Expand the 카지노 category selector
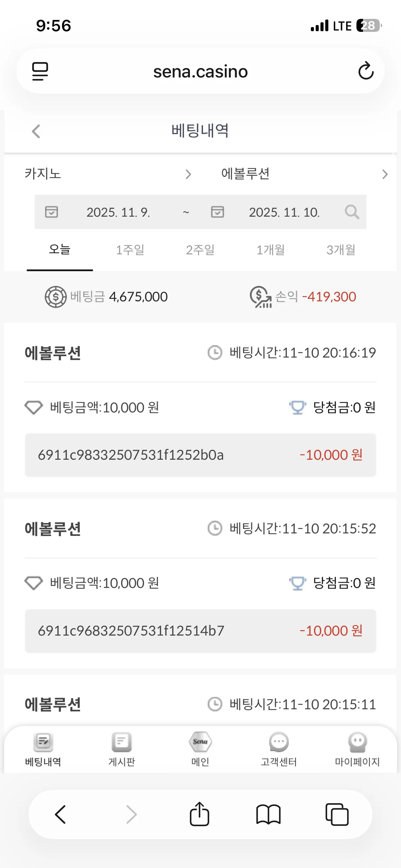Screen dimensions: 401x868 tap(107, 174)
